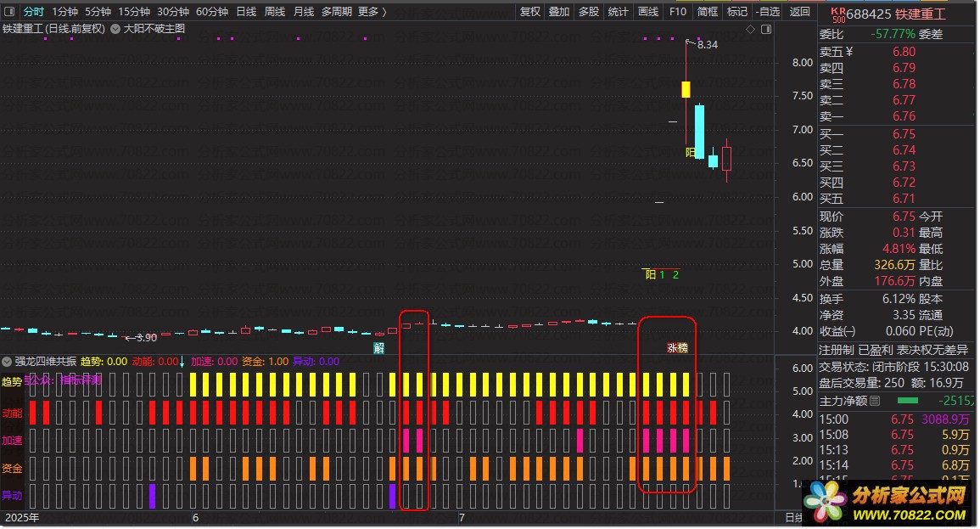980x529 pixels.
Task: Click the 涨幅 value 4.81%
Action: (x=899, y=249)
